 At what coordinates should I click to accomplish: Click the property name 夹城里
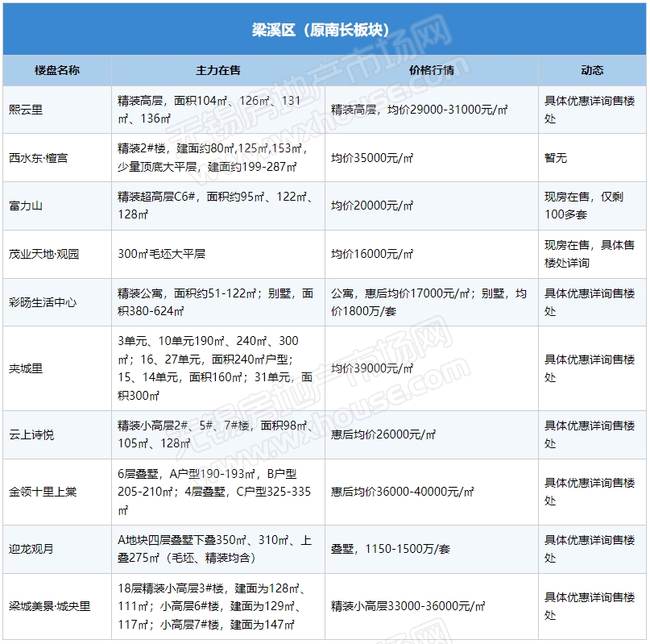(26, 368)
